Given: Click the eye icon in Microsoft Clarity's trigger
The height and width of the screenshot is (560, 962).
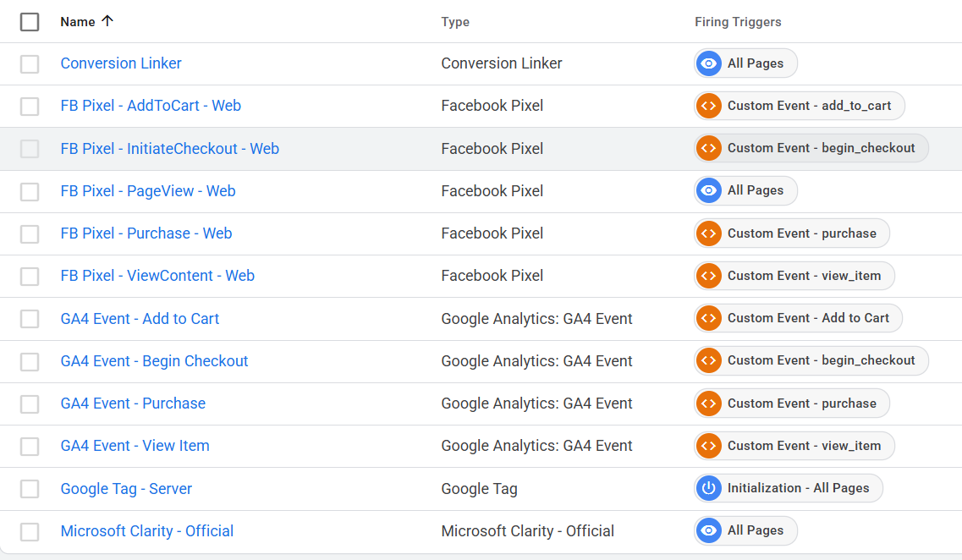Looking at the screenshot, I should (709, 530).
